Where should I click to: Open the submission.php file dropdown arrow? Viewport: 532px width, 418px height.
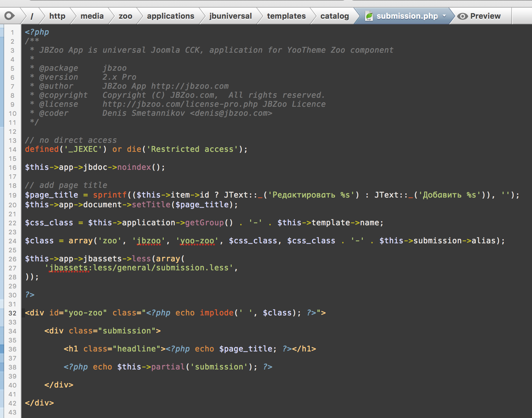[x=444, y=16]
